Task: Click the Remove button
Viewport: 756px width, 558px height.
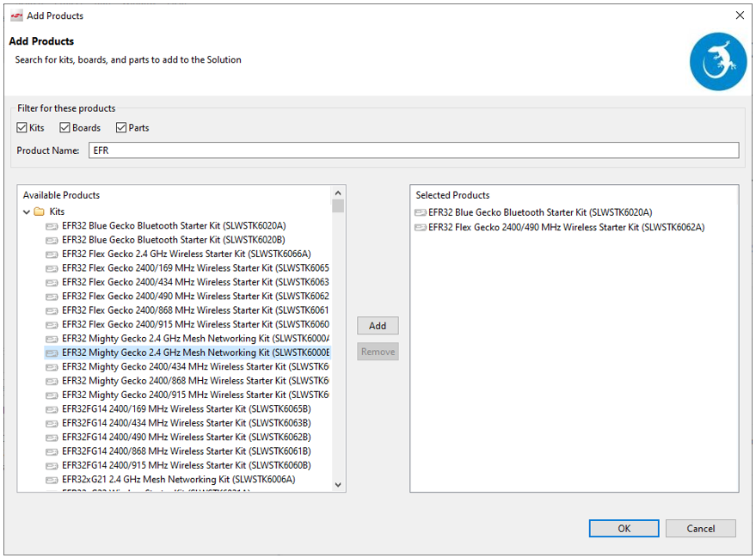Action: click(x=378, y=352)
